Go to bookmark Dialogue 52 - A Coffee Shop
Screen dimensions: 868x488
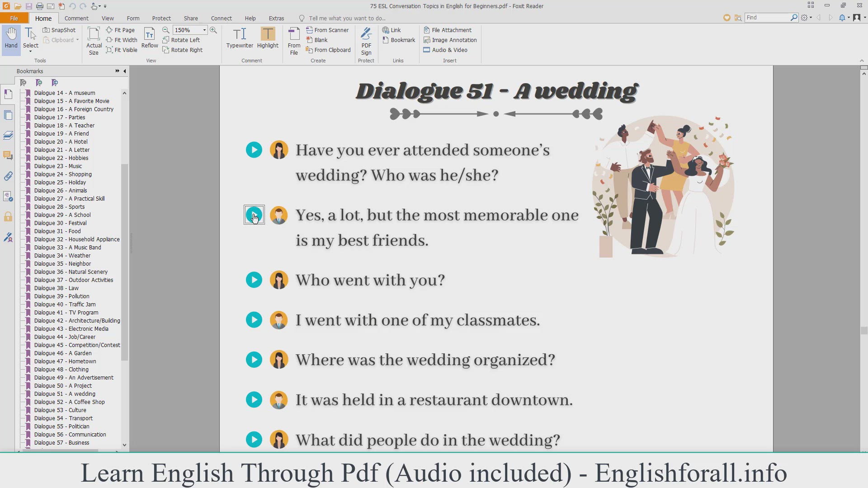[x=69, y=402]
